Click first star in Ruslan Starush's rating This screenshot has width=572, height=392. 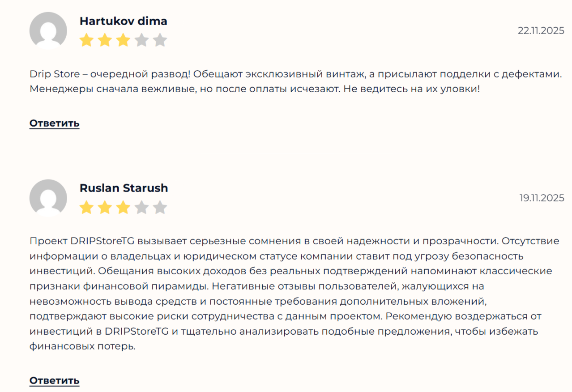click(86, 208)
